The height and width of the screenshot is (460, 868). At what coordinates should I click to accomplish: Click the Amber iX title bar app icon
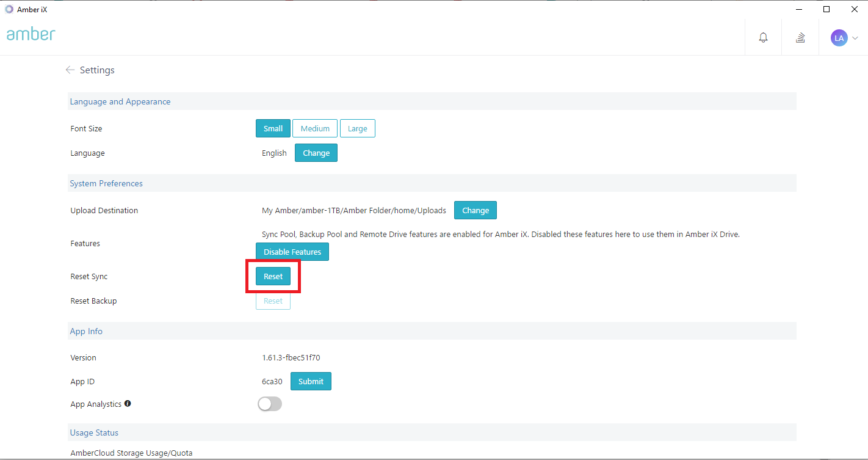(9, 9)
